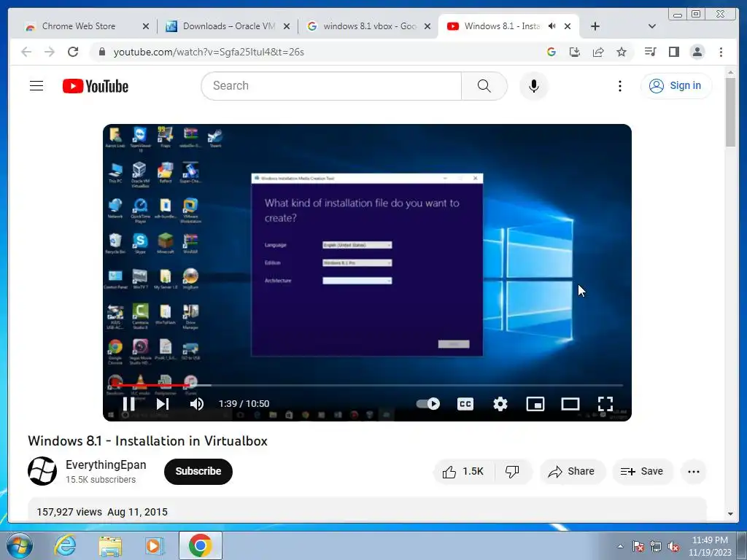Focus the YouTube search field
Screen dimensions: 747x560
tap(332, 86)
